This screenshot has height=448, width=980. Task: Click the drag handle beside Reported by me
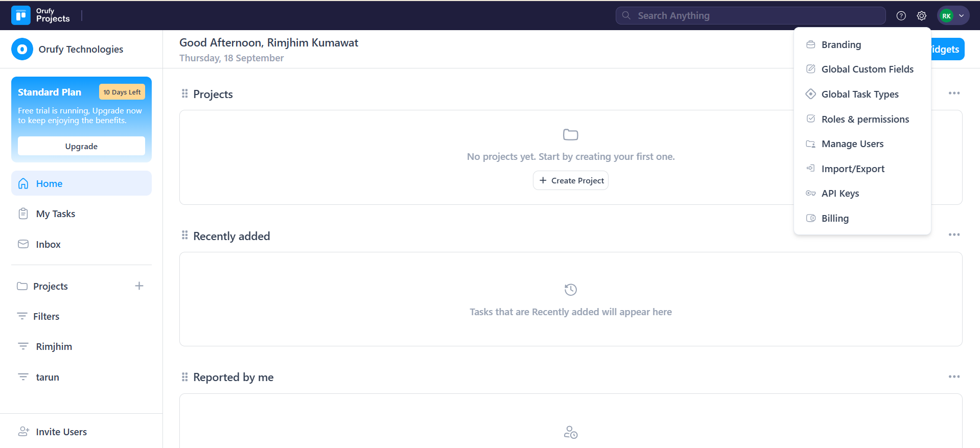(184, 376)
